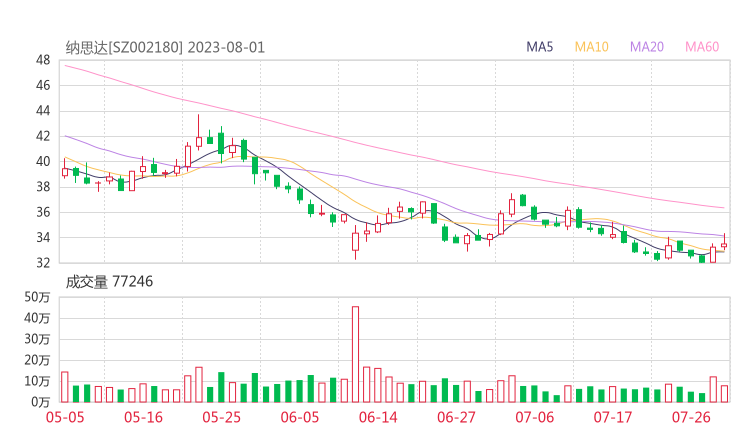This screenshot has height=440, width=740.
Task: Click the 20万 volume axis label
Action: click(x=37, y=360)
